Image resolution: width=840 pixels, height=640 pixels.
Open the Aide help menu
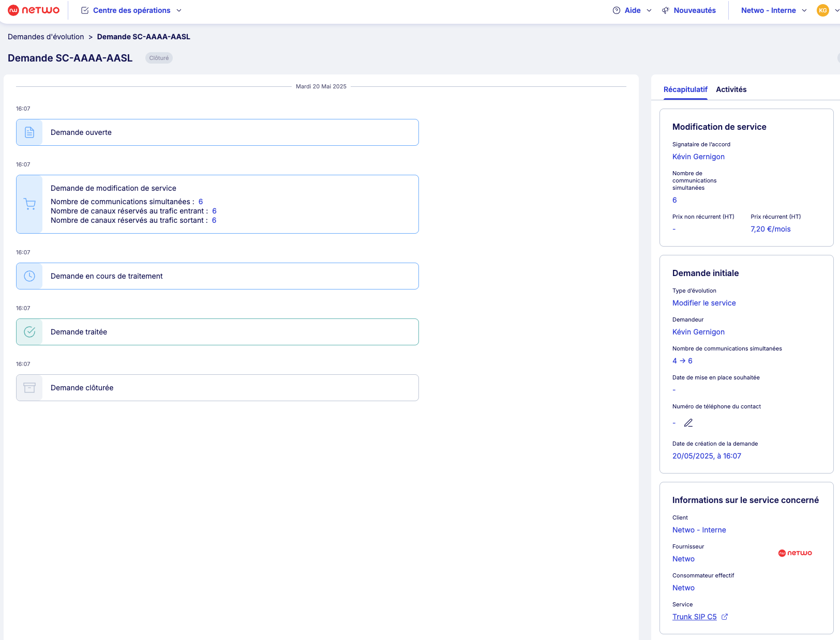[x=632, y=10]
